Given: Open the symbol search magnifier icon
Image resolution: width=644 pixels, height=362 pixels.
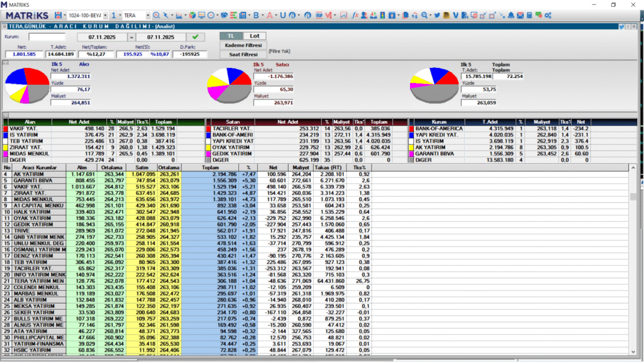Looking at the screenshot, I should (156, 15).
